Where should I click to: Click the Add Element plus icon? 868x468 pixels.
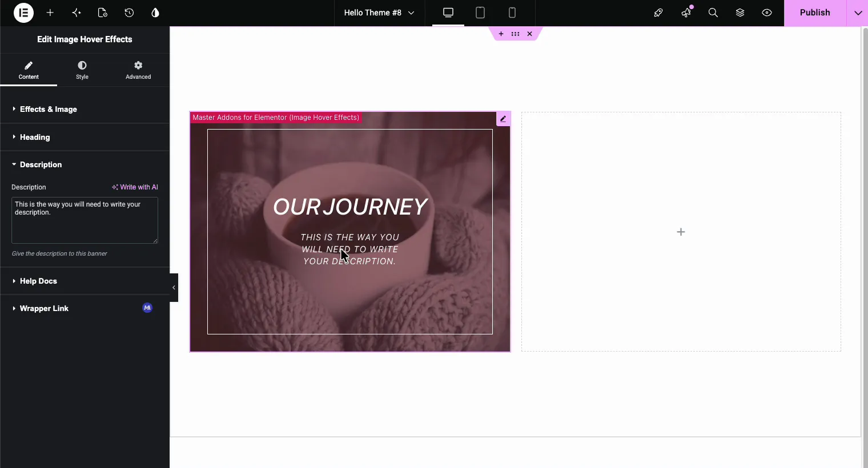pyautogui.click(x=50, y=13)
